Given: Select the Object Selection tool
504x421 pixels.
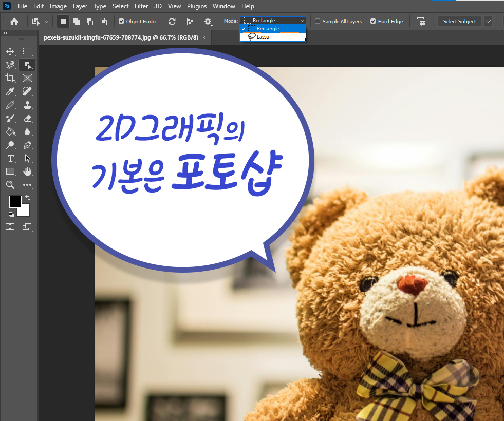Looking at the screenshot, I should pos(27,65).
